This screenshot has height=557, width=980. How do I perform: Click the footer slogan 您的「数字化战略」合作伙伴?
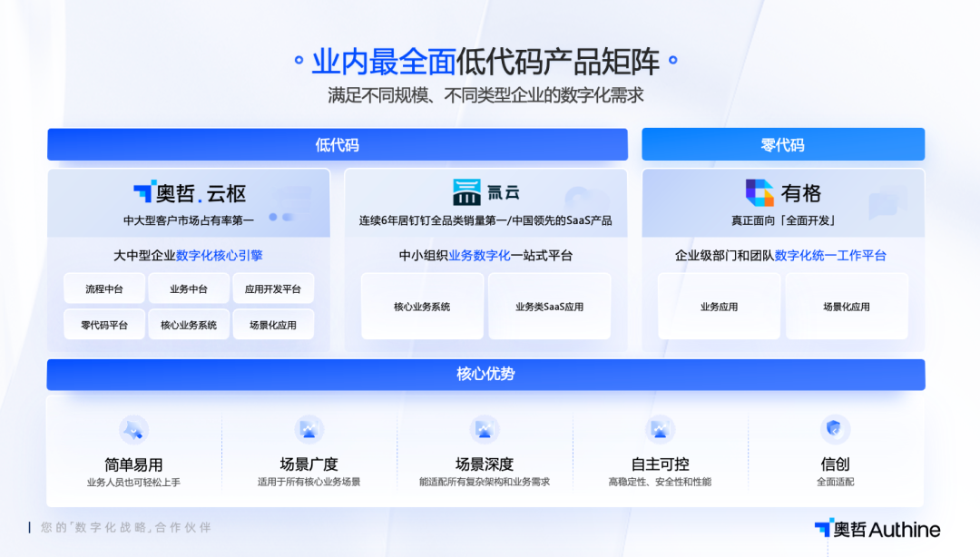tap(125, 528)
